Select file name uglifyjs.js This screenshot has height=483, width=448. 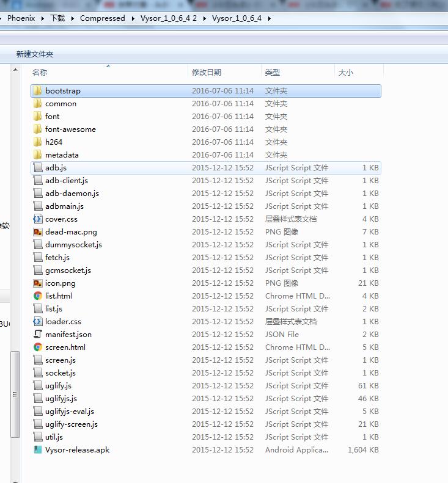[61, 399]
